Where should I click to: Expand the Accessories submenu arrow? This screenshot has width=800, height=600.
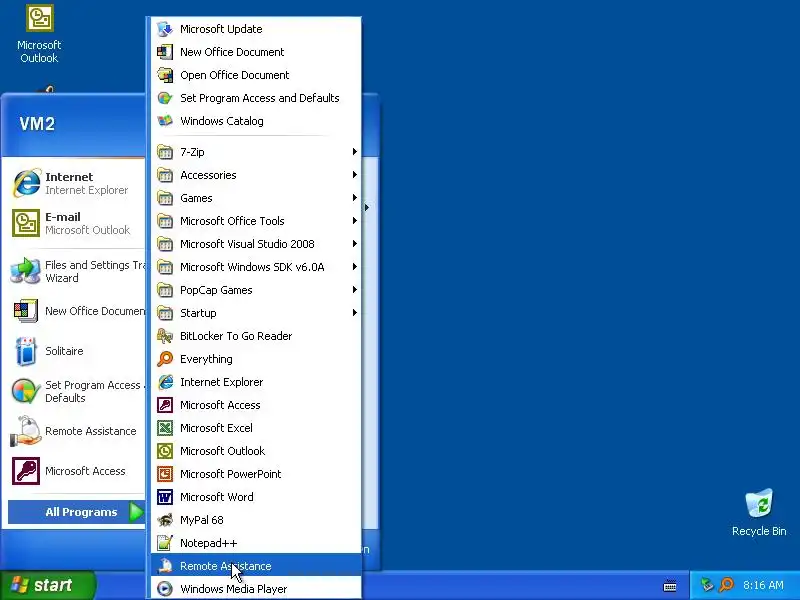tap(354, 174)
